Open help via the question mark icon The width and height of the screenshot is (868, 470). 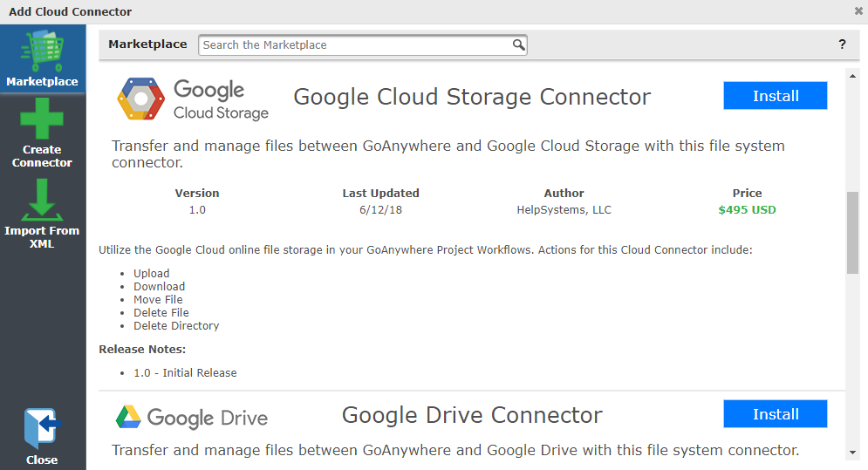(842, 44)
